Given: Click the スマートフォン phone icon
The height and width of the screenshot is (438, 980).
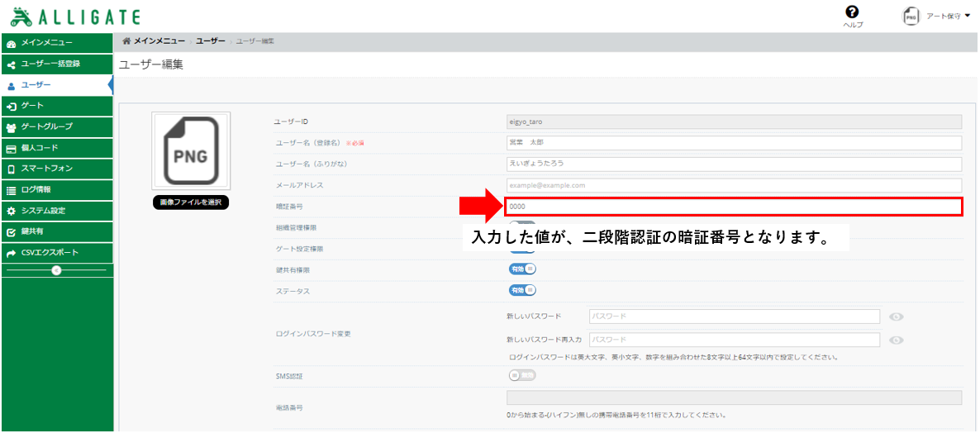Looking at the screenshot, I should point(11,169).
